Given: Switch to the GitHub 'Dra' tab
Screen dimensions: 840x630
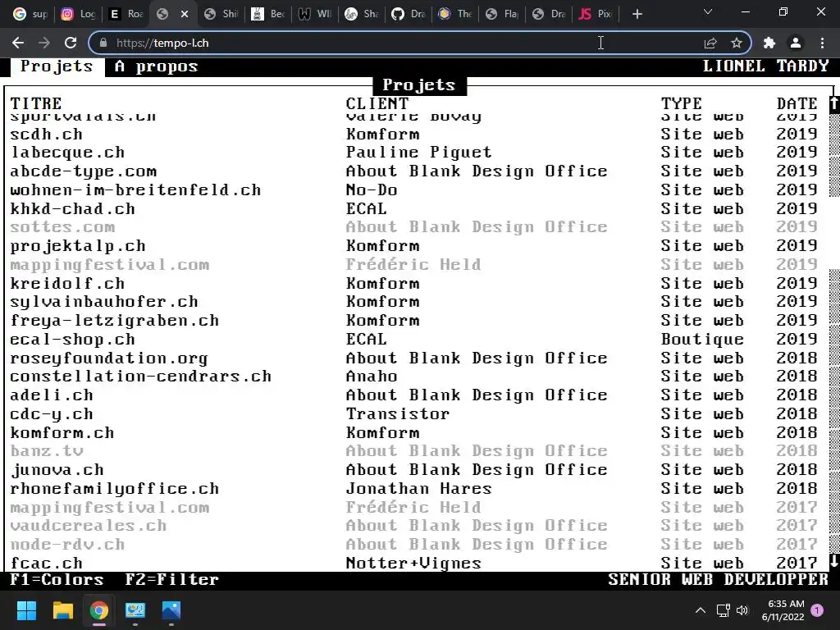Looking at the screenshot, I should click(x=408, y=14).
